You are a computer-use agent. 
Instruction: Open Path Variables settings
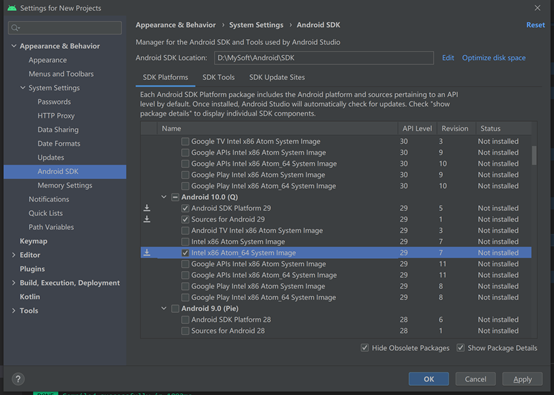pos(51,227)
